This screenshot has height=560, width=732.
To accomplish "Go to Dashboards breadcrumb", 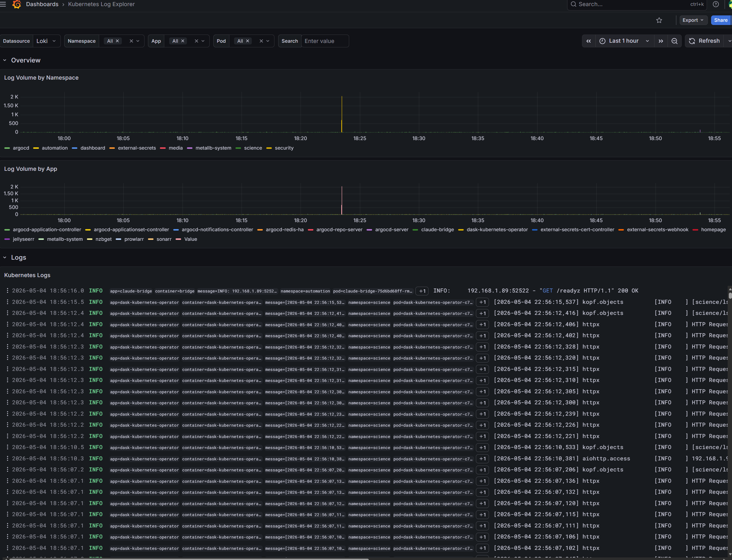I will 42,4.
